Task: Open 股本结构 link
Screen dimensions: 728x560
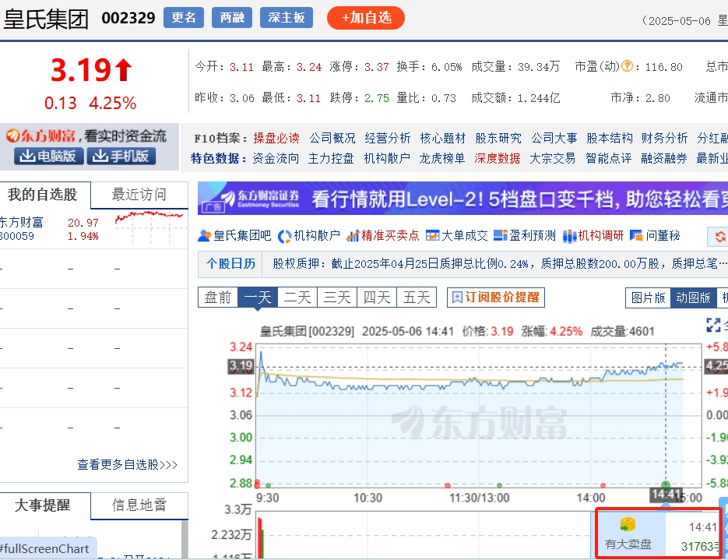Action: pyautogui.click(x=609, y=139)
